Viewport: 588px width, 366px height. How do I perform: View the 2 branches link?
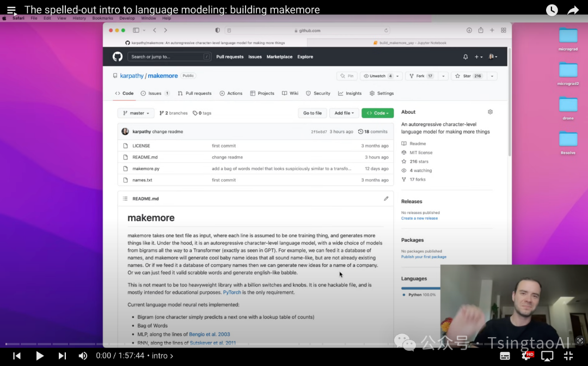pyautogui.click(x=173, y=113)
